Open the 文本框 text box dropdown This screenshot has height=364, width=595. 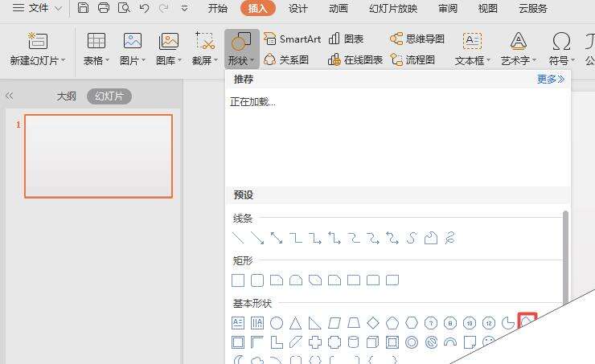tap(472, 60)
